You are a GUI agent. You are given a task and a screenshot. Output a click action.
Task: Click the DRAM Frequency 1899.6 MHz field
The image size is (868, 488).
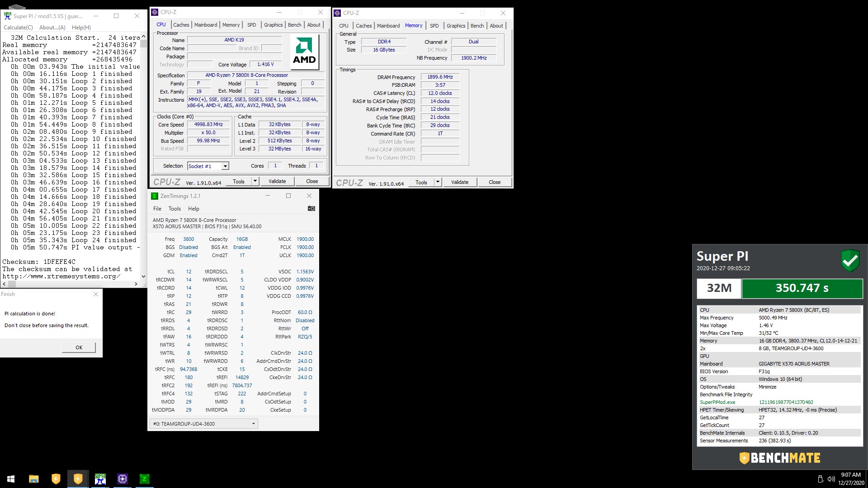click(x=440, y=77)
